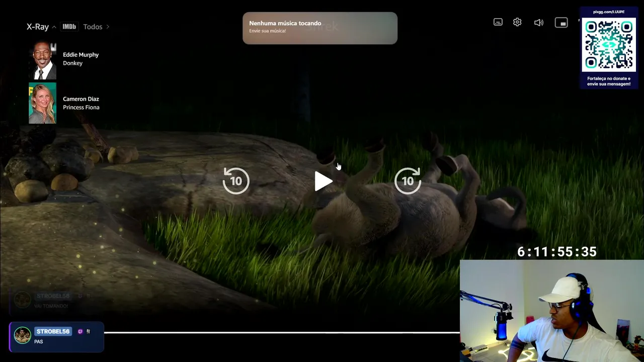This screenshot has width=644, height=362.
Task: Click the video progress bar
Action: coord(282,332)
